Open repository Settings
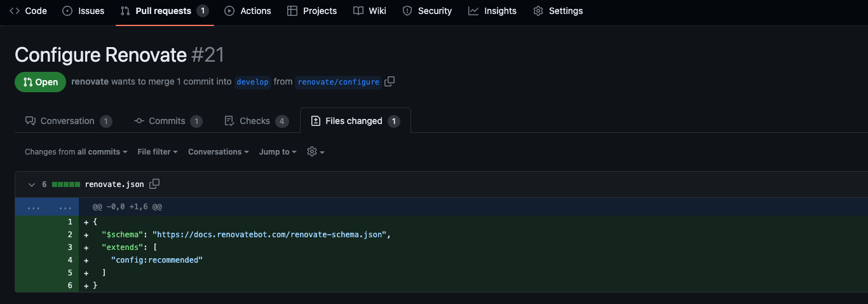The image size is (868, 304). [558, 11]
